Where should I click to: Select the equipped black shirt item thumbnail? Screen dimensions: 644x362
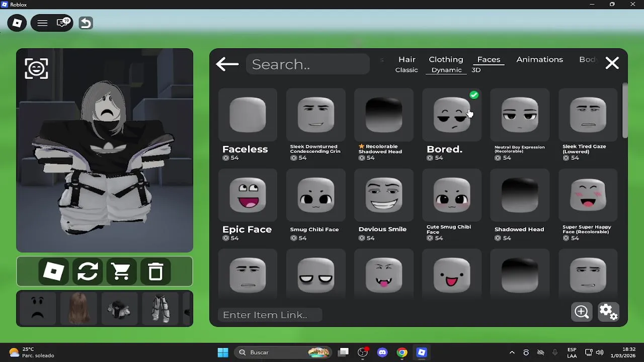click(120, 308)
